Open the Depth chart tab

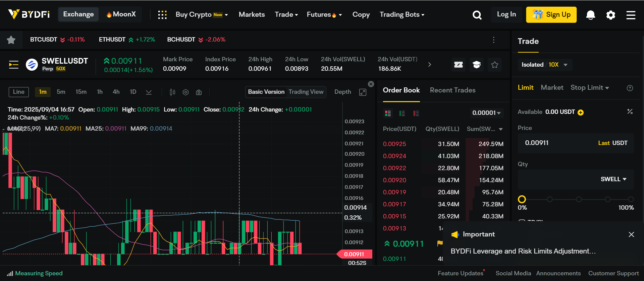[342, 92]
